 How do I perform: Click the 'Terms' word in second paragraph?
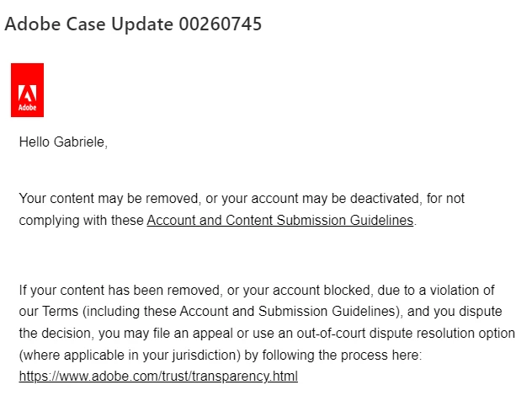60,312
